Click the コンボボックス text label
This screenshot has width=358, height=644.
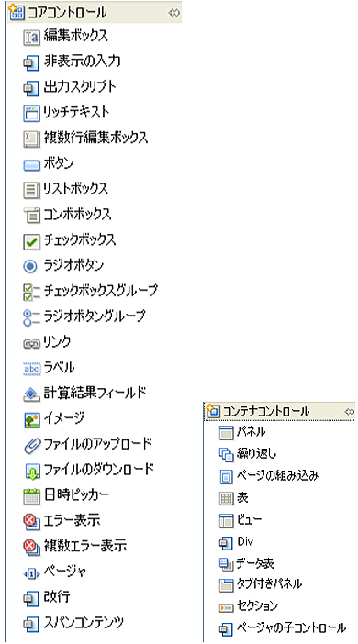click(77, 214)
